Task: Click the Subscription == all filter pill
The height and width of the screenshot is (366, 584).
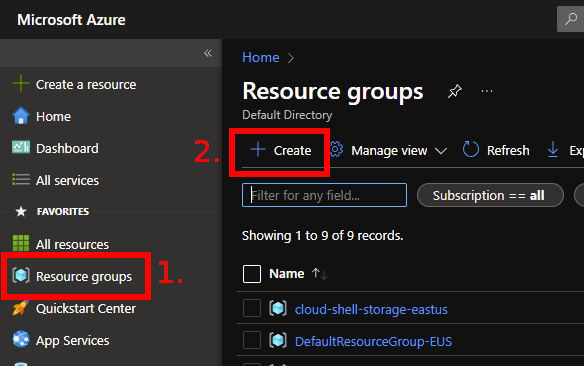Action: point(490,195)
